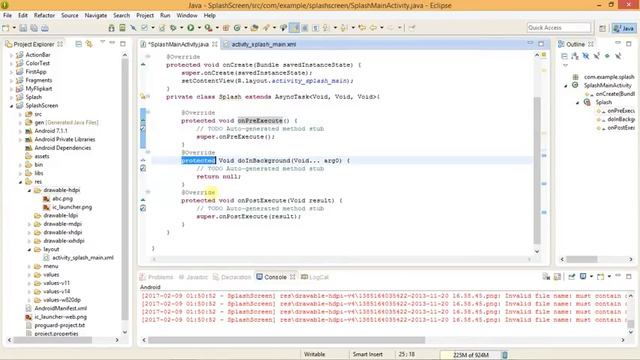Click the Last Edit Location arrow icon

click(362, 28)
